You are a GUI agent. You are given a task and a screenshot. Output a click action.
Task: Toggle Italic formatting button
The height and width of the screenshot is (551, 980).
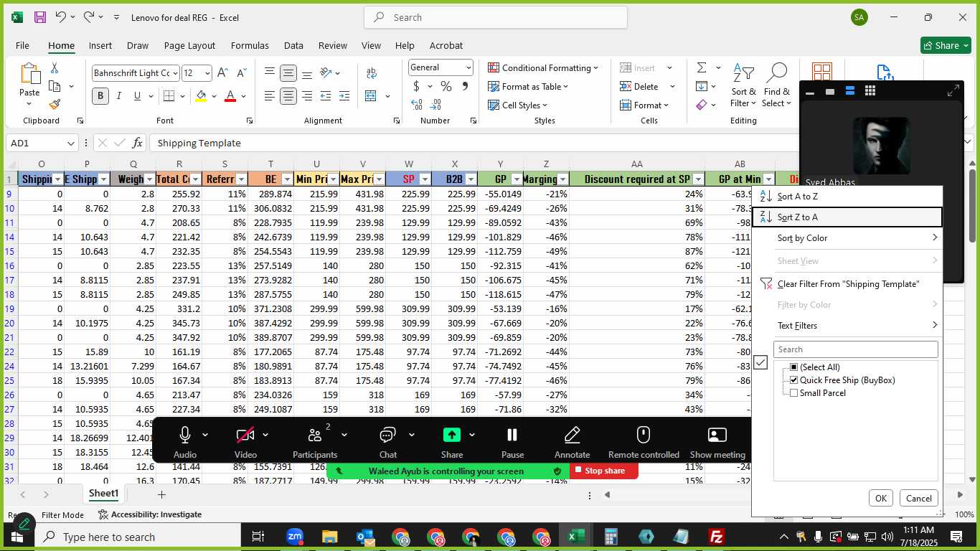(118, 96)
